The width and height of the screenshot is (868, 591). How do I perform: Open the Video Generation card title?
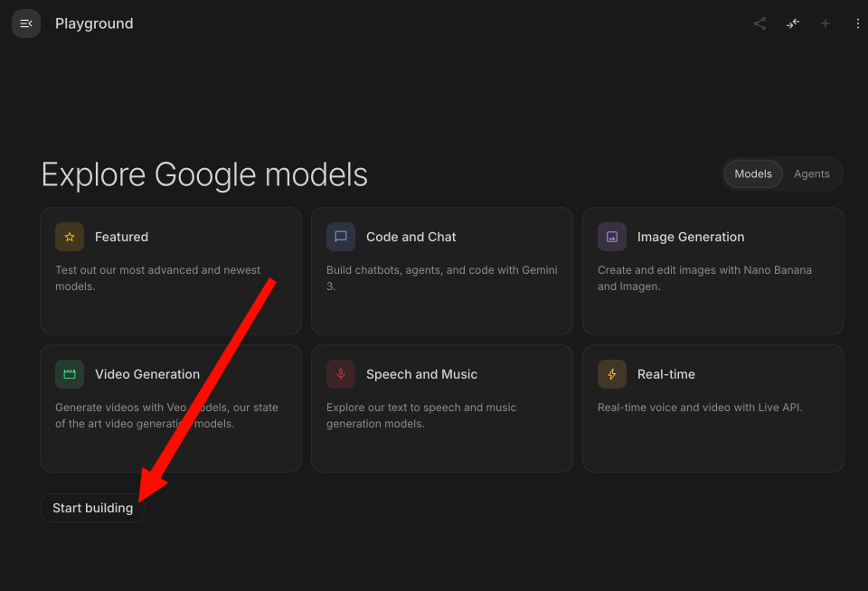click(147, 374)
